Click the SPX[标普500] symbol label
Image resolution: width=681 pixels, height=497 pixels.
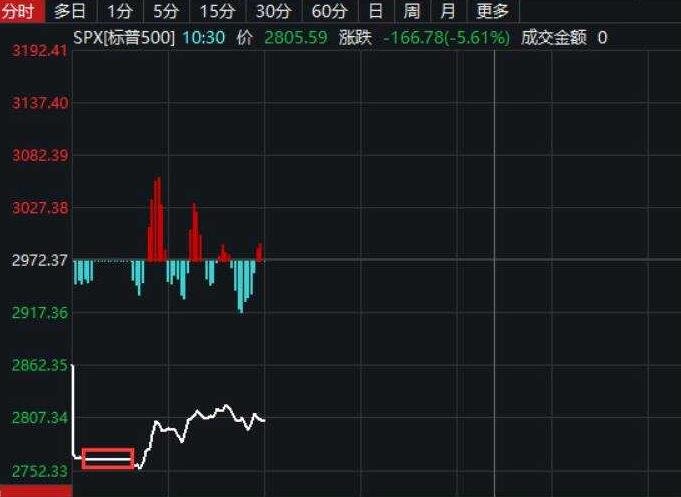coord(125,38)
